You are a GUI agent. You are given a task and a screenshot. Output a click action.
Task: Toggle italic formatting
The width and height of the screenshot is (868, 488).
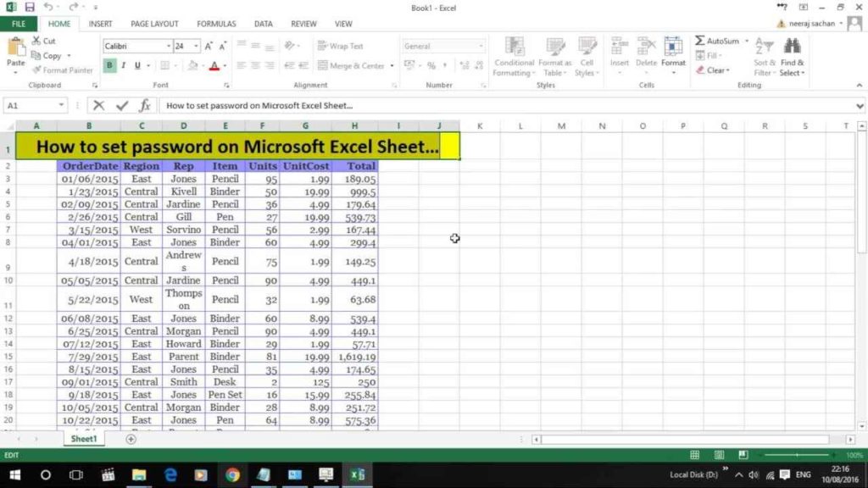(122, 65)
